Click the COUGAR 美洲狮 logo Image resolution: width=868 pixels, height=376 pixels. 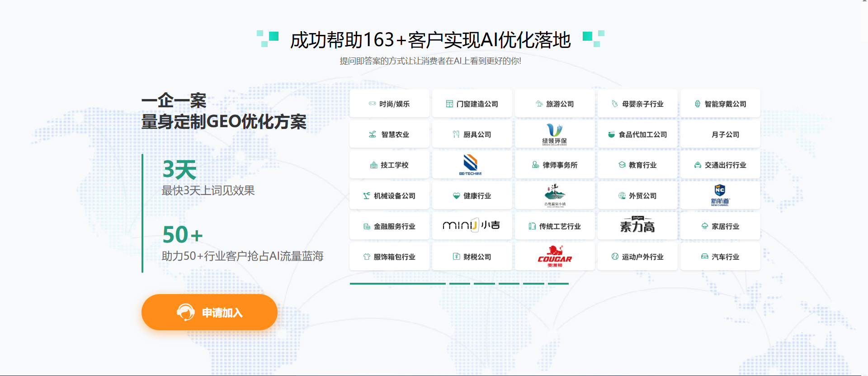pos(555,257)
